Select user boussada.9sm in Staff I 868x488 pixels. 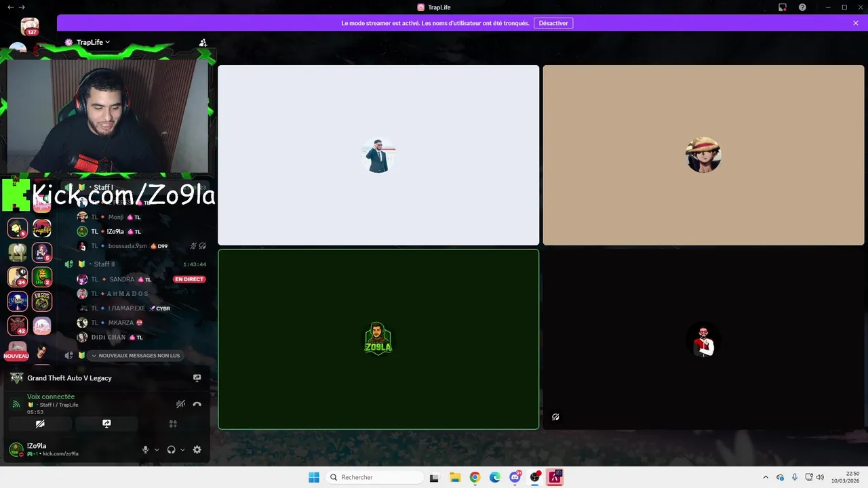click(129, 246)
